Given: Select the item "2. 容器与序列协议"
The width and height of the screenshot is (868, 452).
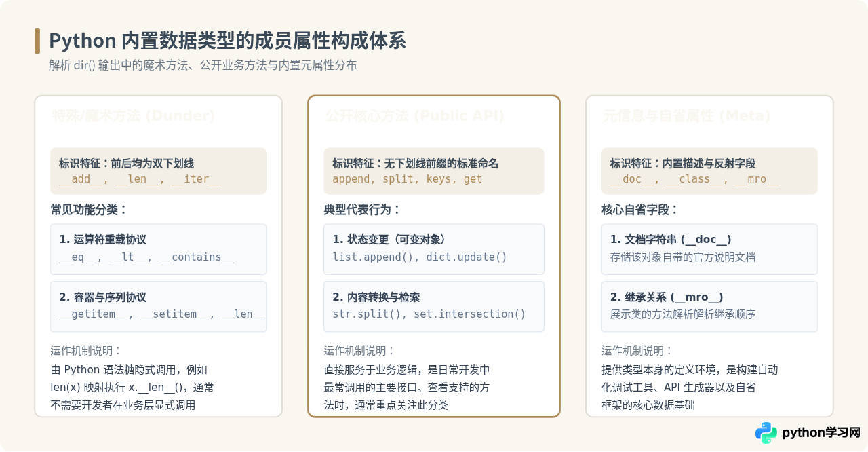Looking at the screenshot, I should [102, 297].
